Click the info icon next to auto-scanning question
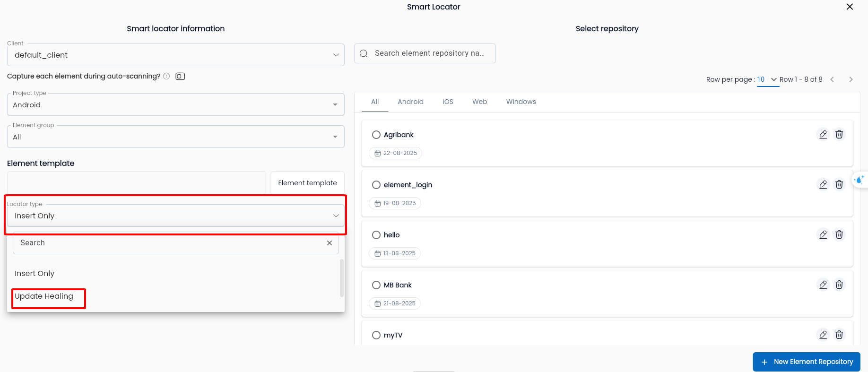The width and height of the screenshot is (868, 372). (x=166, y=77)
